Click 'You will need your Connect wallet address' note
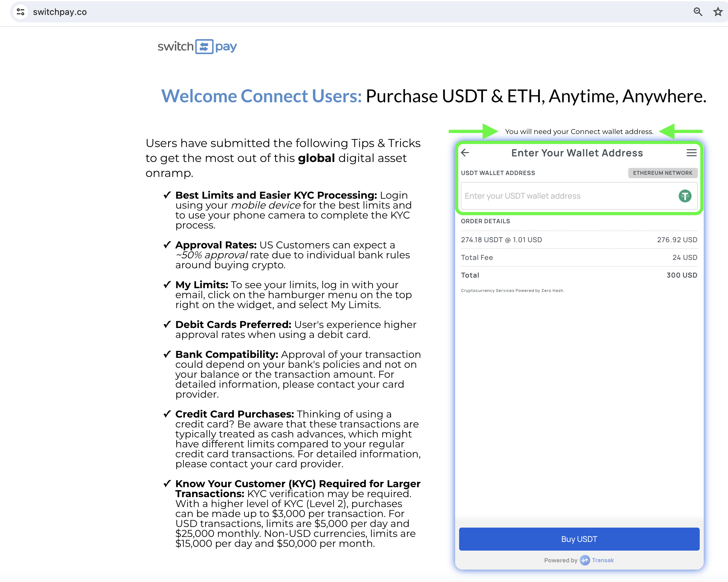This screenshot has height=582, width=728. 579,132
